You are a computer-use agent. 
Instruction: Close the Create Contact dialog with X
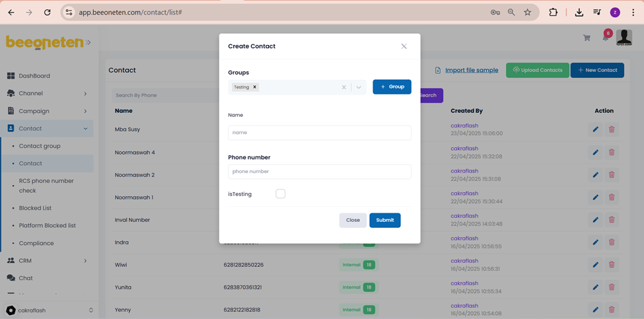pyautogui.click(x=404, y=46)
